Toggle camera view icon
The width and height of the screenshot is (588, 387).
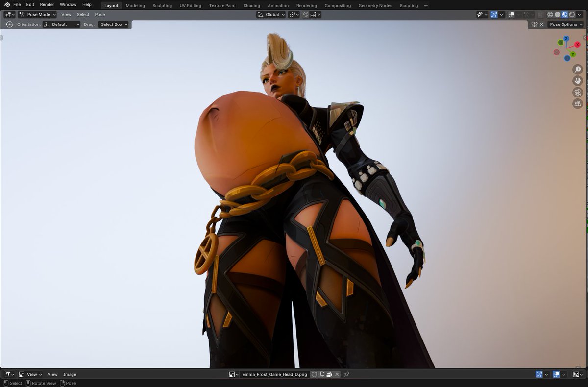pos(578,92)
